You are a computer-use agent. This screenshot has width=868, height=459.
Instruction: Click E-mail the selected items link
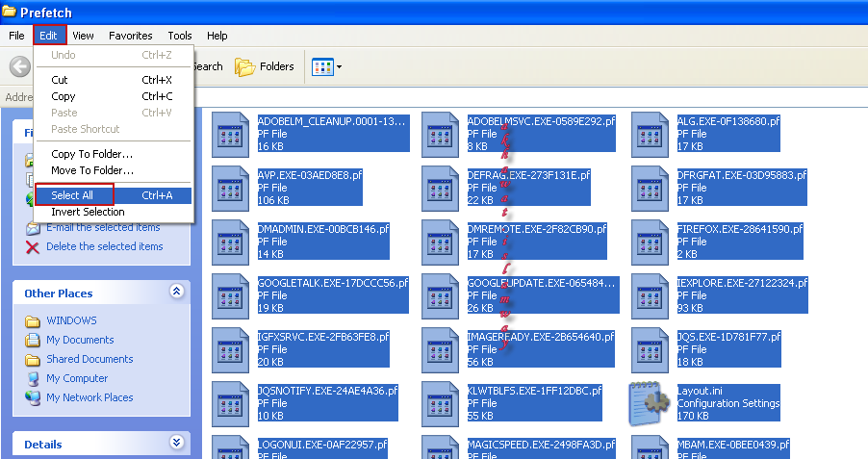(103, 227)
